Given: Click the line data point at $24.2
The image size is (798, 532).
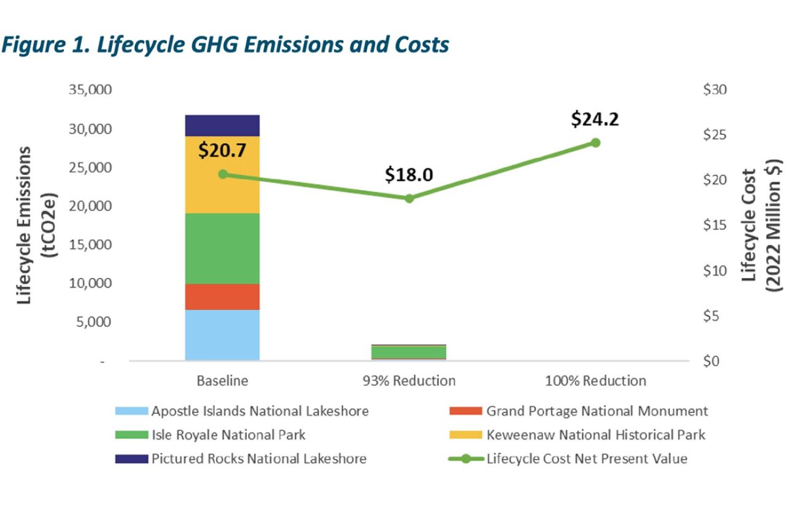Looking at the screenshot, I should (x=595, y=142).
